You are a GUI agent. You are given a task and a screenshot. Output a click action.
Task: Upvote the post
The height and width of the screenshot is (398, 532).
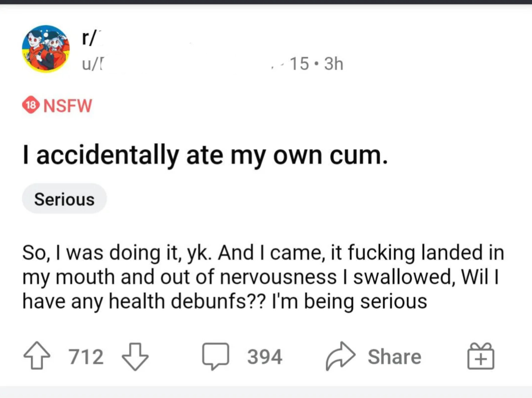37,356
